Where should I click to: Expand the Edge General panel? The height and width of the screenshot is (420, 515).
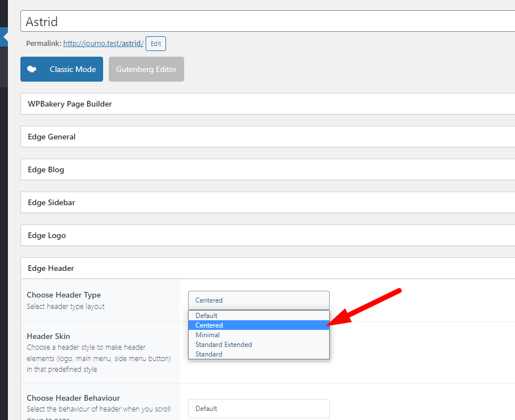(x=267, y=137)
